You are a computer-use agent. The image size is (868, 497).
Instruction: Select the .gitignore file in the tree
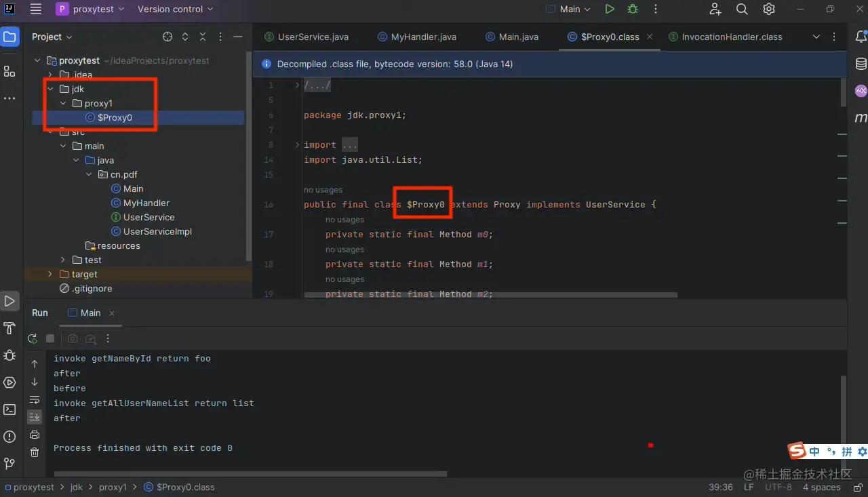[x=92, y=288]
